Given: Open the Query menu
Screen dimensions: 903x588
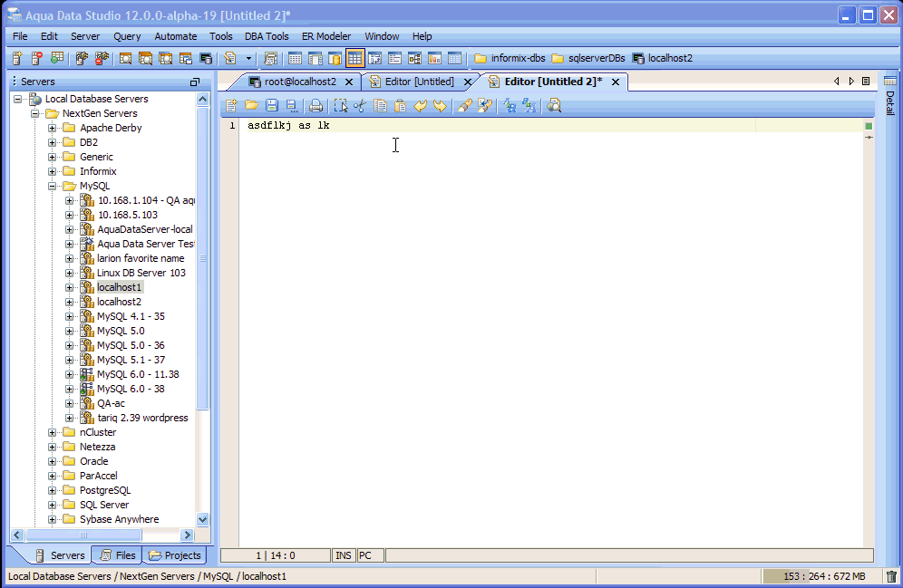Looking at the screenshot, I should point(127,36).
